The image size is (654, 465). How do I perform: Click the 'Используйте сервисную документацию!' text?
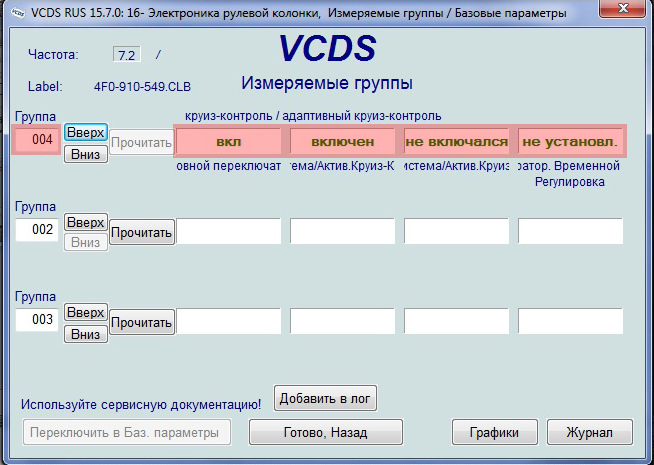(x=141, y=404)
